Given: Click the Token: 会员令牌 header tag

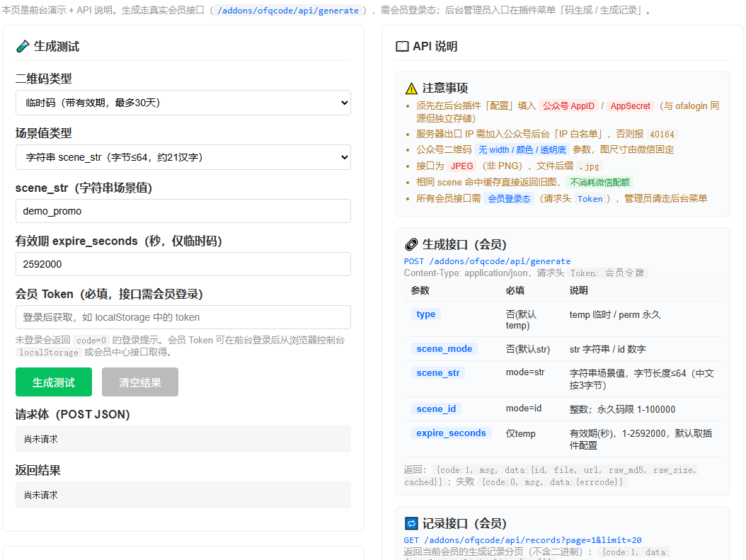Looking at the screenshot, I should [607, 273].
